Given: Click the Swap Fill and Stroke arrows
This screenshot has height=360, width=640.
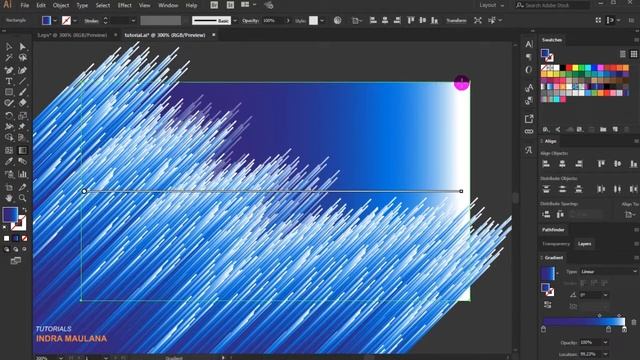Looking at the screenshot, I should coord(24,210).
